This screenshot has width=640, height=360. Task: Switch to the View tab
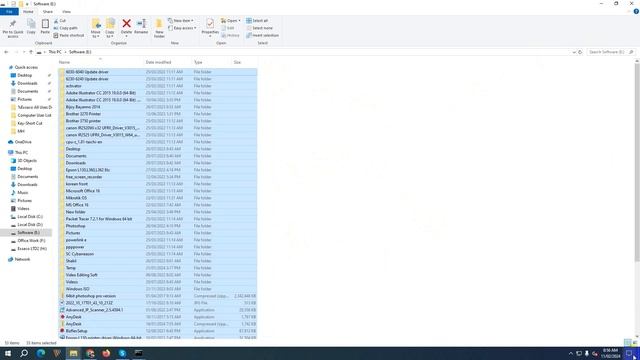pyautogui.click(x=66, y=11)
